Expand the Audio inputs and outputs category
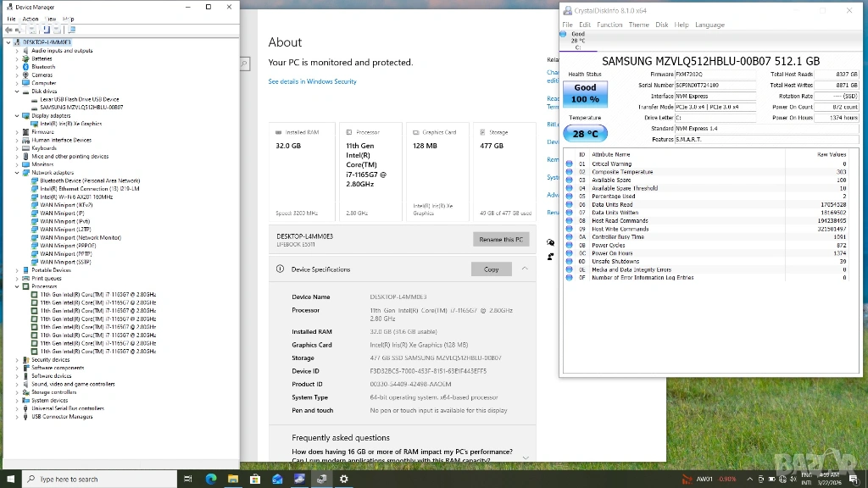Screen dimensions: 868x488 coord(17,51)
